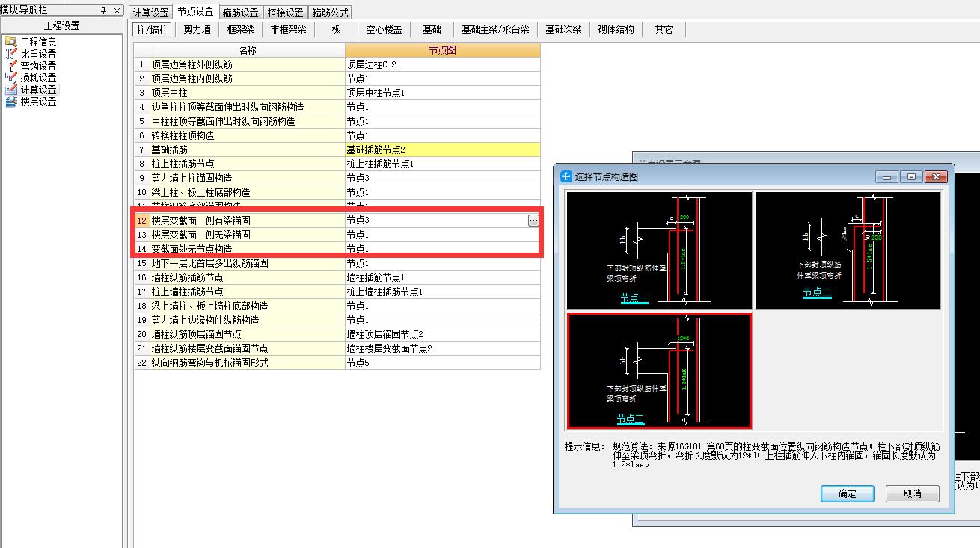980x548 pixels.
Task: Select row 中柱柱顶等截面伸出时纵向钢筋构造
Action: click(247, 121)
